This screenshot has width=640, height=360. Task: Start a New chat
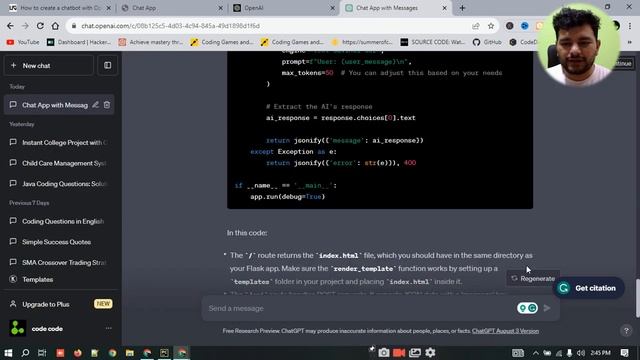(49, 65)
